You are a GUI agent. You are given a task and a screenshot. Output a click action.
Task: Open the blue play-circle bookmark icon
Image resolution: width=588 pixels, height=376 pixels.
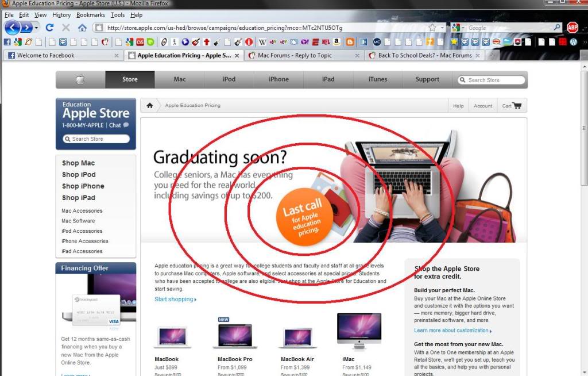tap(185, 42)
